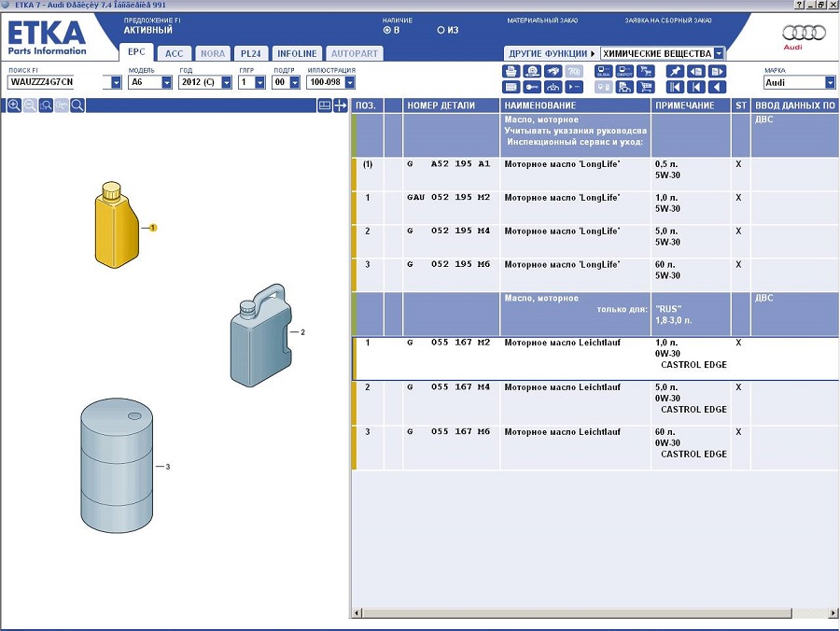Select the 5-liter canister illustration
840x631 pixels.
click(261, 335)
